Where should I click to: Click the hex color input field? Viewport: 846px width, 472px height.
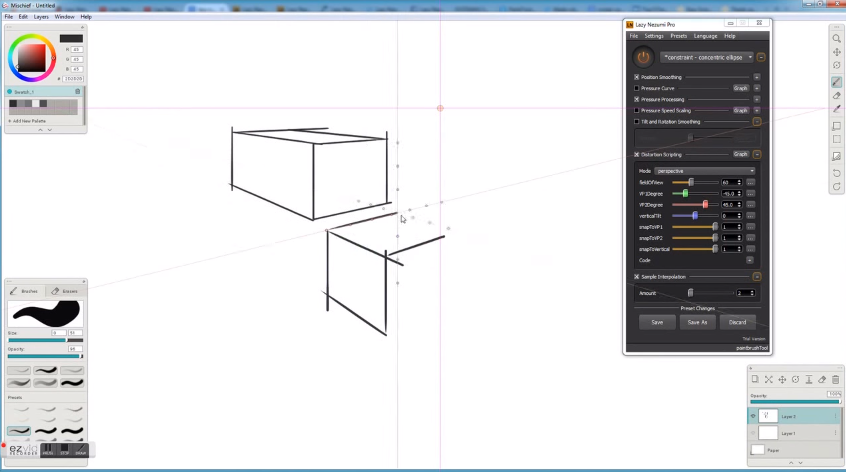click(x=73, y=79)
